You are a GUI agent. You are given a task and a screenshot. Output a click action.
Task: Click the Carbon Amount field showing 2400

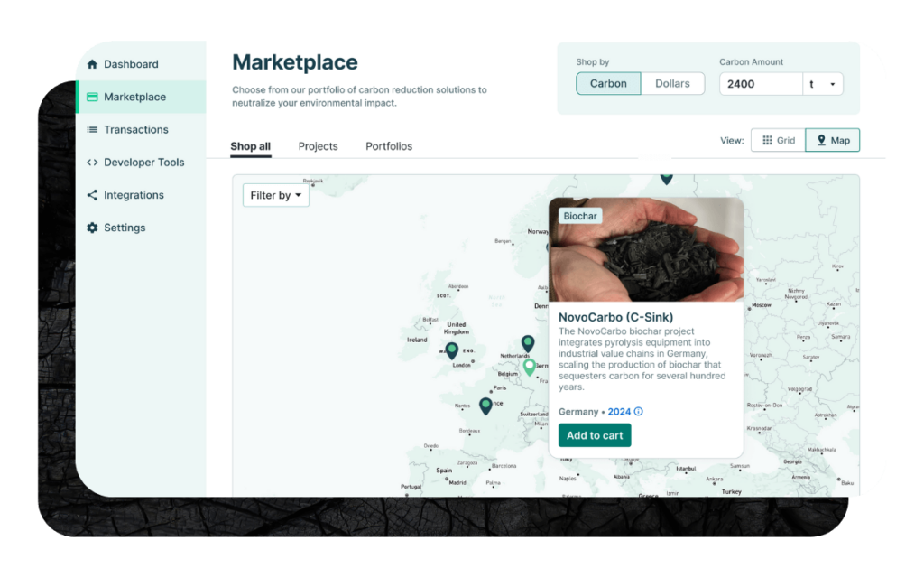(761, 84)
